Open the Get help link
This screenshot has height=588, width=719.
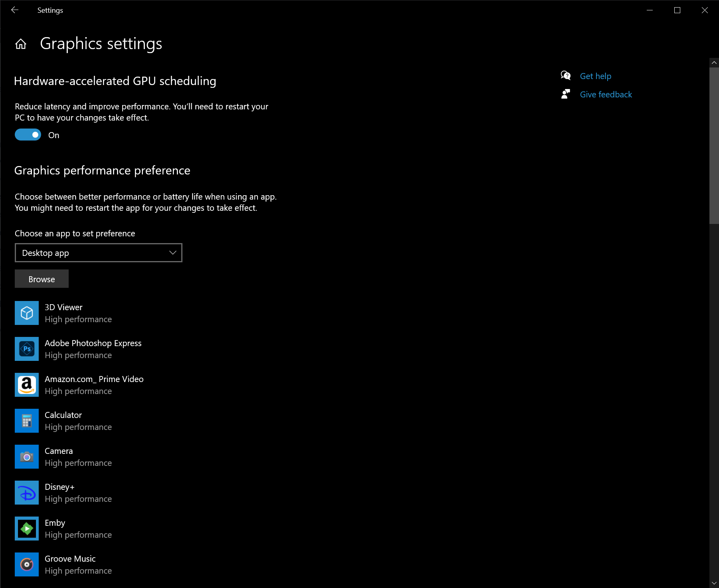tap(595, 76)
